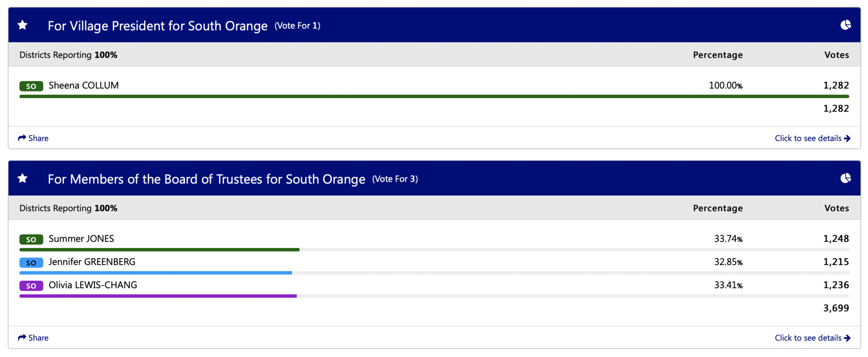The height and width of the screenshot is (357, 868).
Task: Click Percentage header in Board of Trustees table
Action: tap(718, 208)
